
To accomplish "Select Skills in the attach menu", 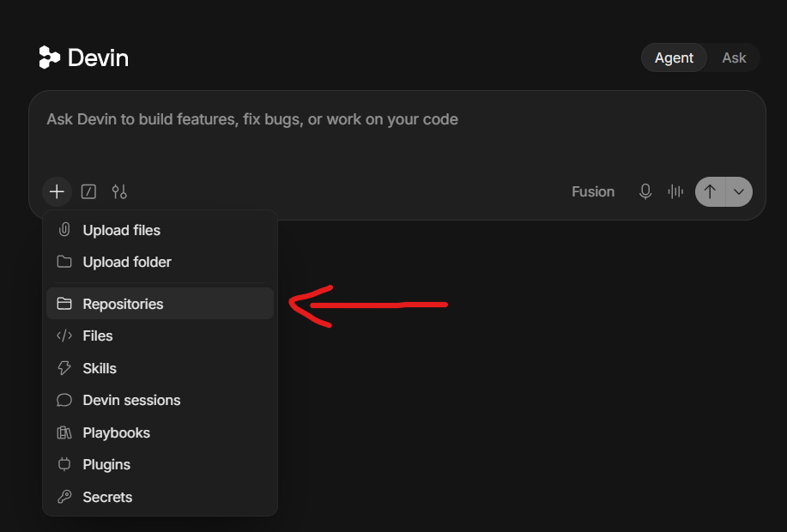I will click(x=160, y=368).
